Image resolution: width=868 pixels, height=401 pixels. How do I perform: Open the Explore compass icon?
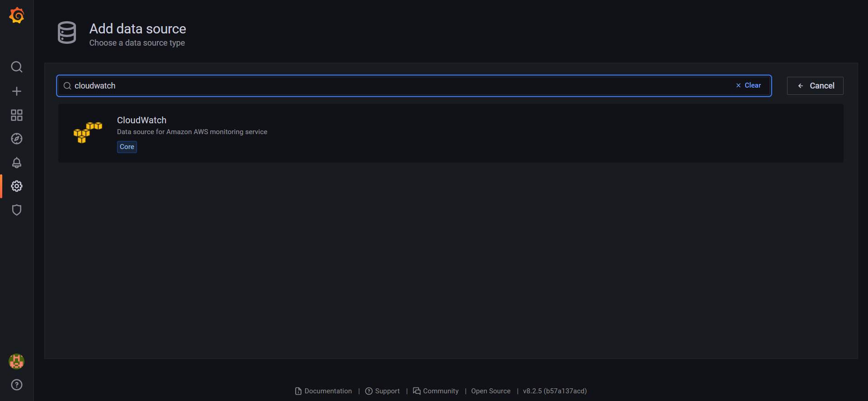[x=17, y=139]
